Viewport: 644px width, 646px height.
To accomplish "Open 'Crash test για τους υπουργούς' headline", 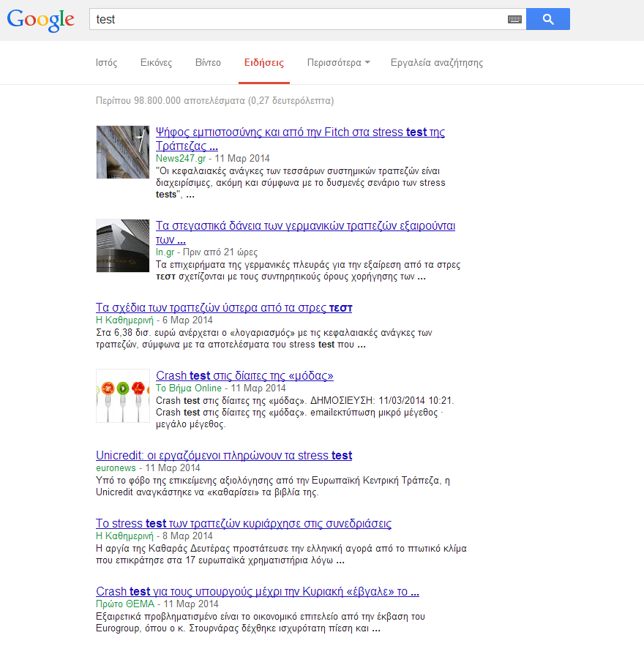I will coord(258,591).
